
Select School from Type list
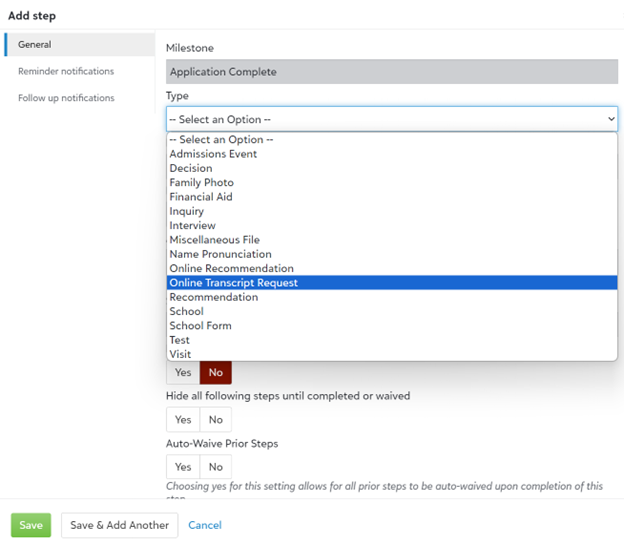(392, 312)
